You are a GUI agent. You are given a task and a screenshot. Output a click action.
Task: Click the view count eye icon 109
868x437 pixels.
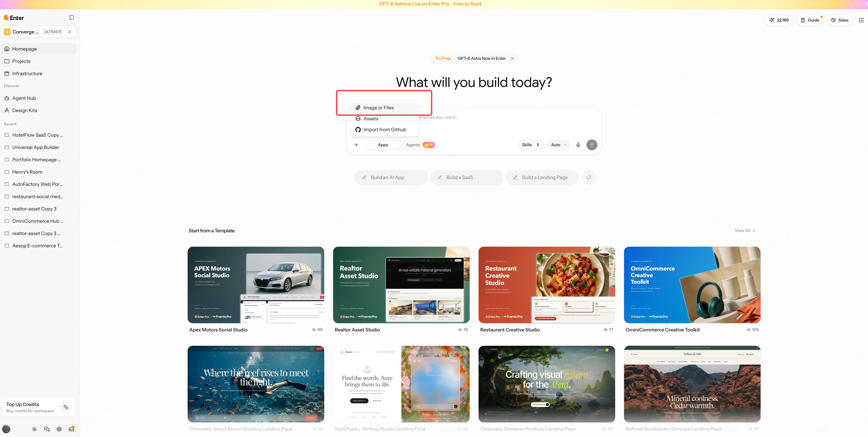coord(748,330)
